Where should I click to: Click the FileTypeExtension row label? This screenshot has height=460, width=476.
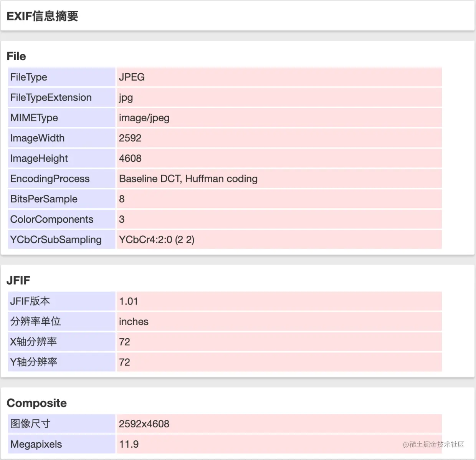(51, 98)
